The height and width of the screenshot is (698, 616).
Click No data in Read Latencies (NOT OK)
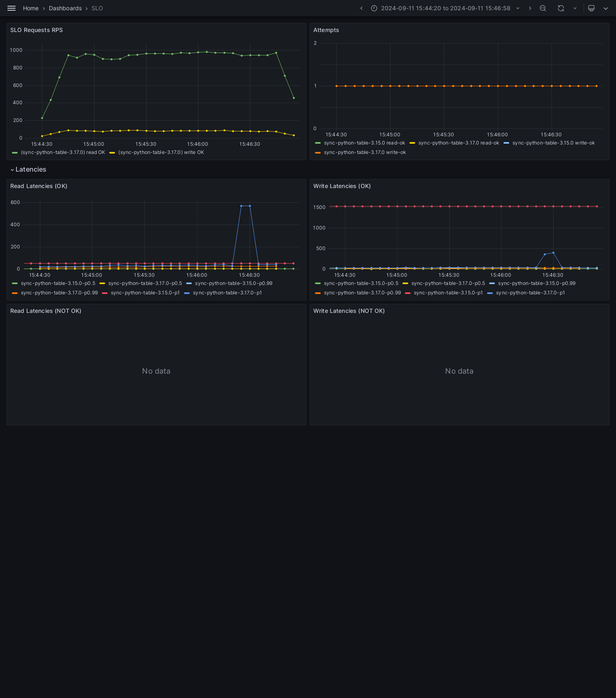click(x=156, y=371)
